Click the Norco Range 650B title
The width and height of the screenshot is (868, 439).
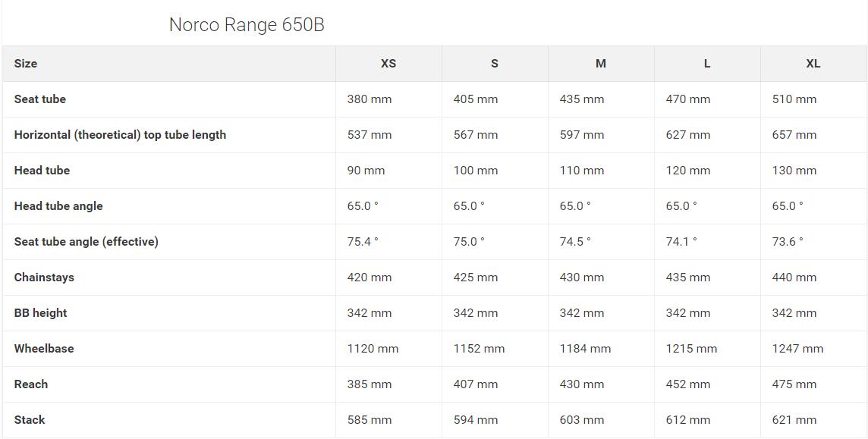tap(247, 25)
